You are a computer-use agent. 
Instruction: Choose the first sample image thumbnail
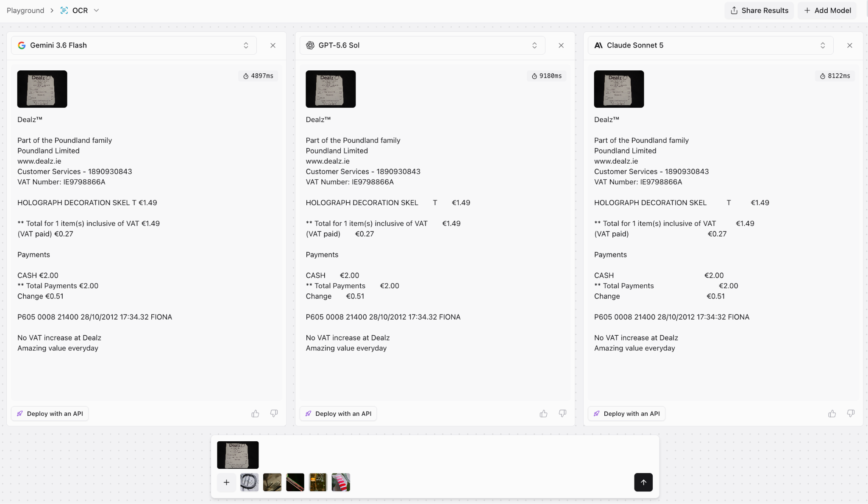249,482
